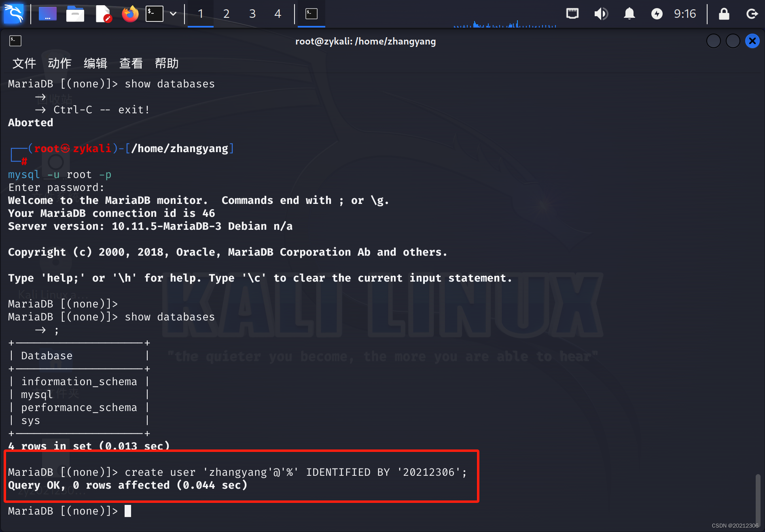
Task: Click the volume speaker icon
Action: pyautogui.click(x=601, y=14)
